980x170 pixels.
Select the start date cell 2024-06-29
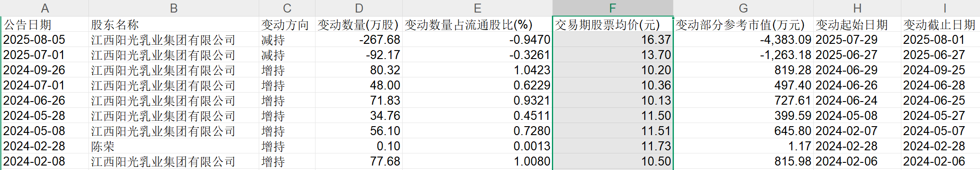857,70
